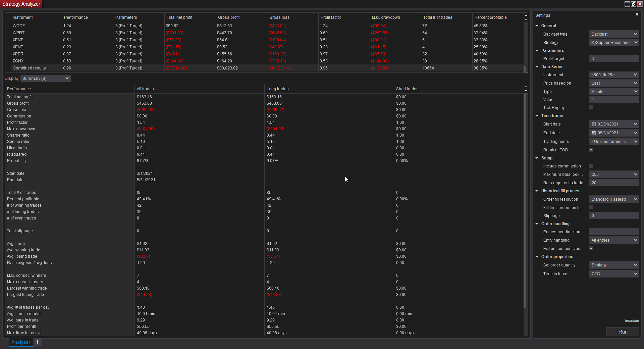
Task: Click the performance summary scrollbar
Action: pos(526,201)
